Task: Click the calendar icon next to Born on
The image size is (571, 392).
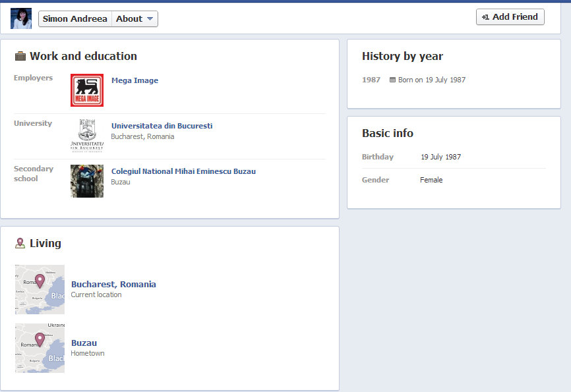Action: (x=393, y=80)
